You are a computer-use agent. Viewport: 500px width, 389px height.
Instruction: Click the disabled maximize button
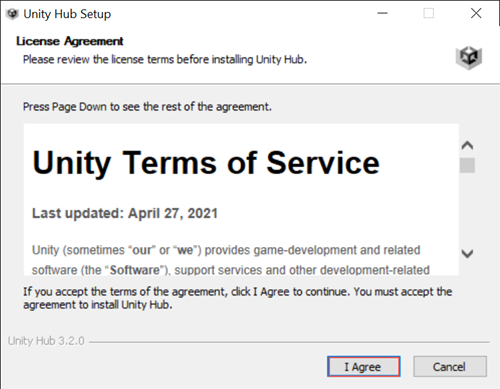point(429,14)
